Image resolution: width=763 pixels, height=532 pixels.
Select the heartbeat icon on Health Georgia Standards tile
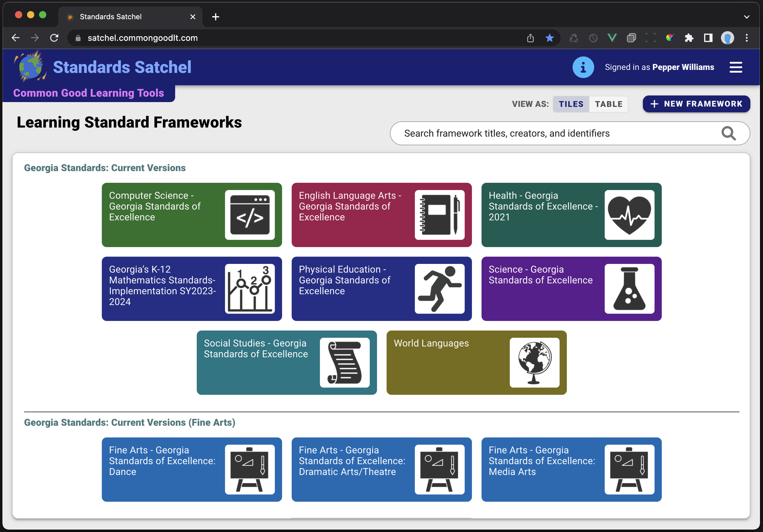[629, 214]
